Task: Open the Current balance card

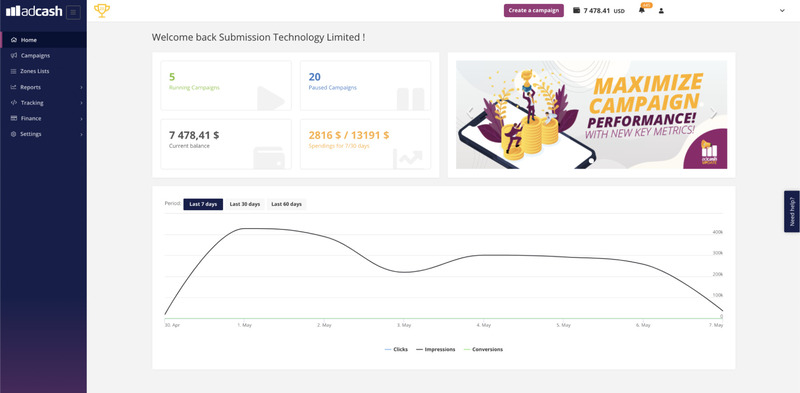Action: [x=226, y=144]
